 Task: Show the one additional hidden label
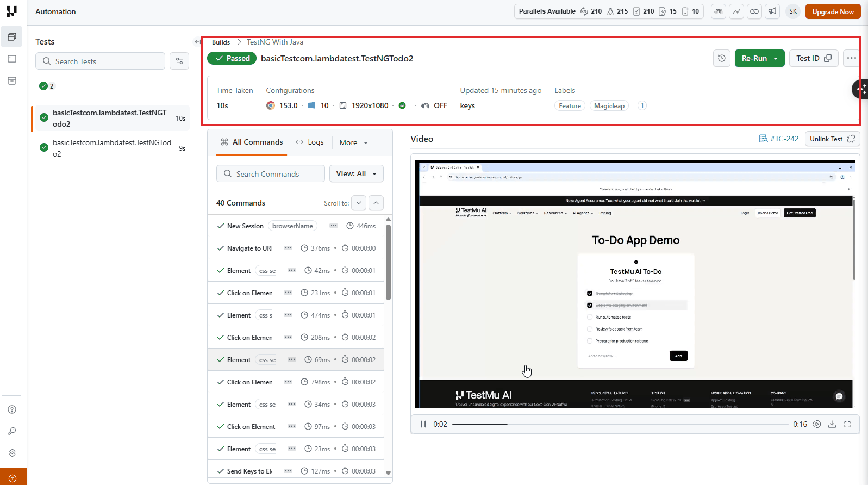pyautogui.click(x=642, y=106)
